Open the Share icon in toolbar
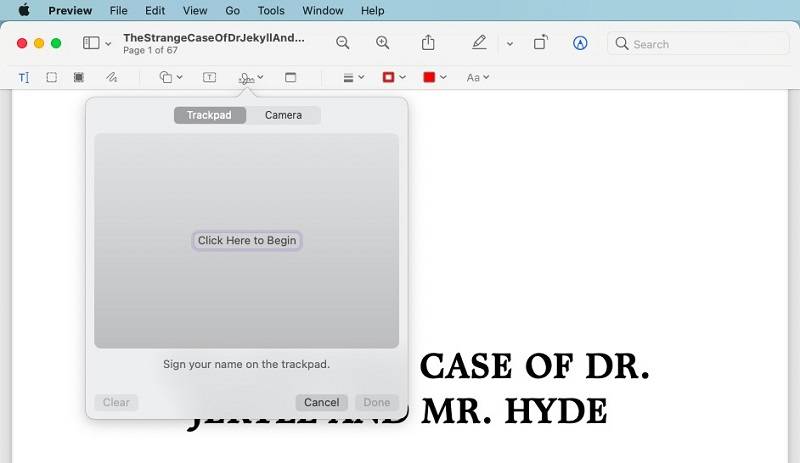800x463 pixels. [428, 43]
